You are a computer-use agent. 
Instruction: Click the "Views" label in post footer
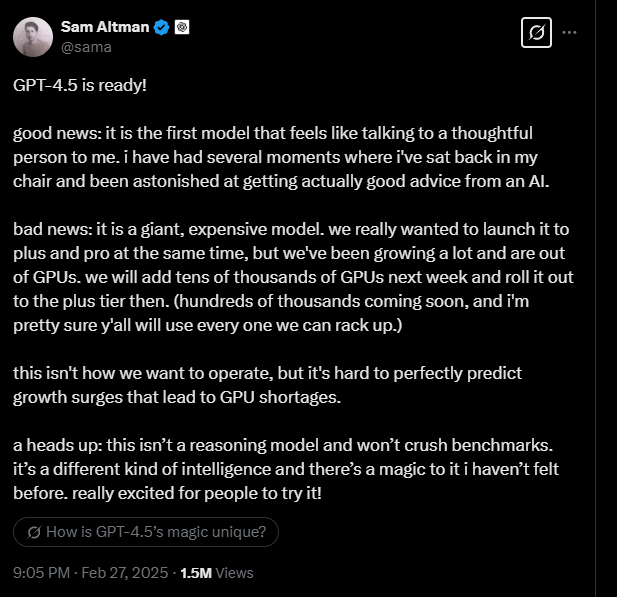235,573
